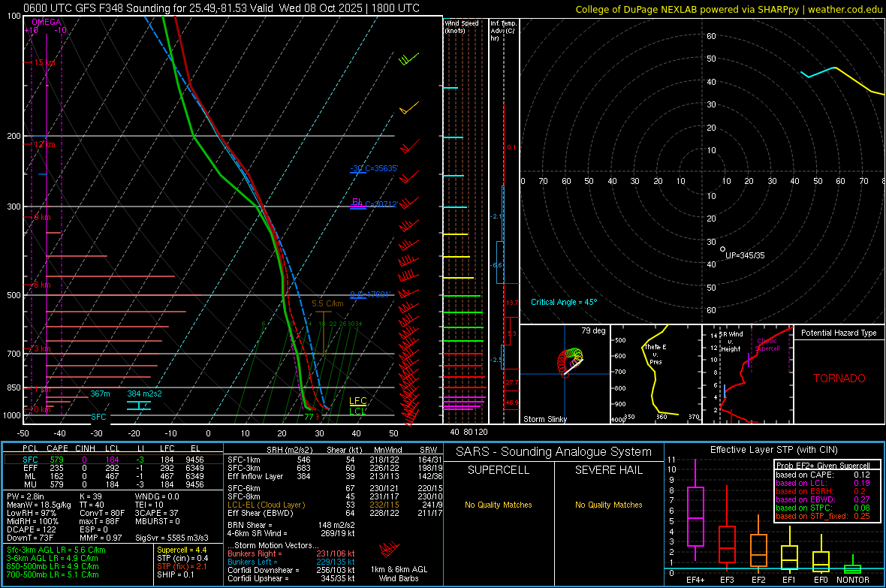Click the 'Storm Slinky' label
886x588 pixels.
pyautogui.click(x=544, y=419)
